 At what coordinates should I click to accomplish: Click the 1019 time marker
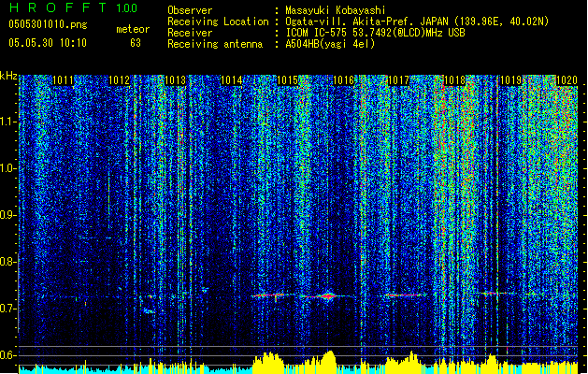[x=510, y=80]
